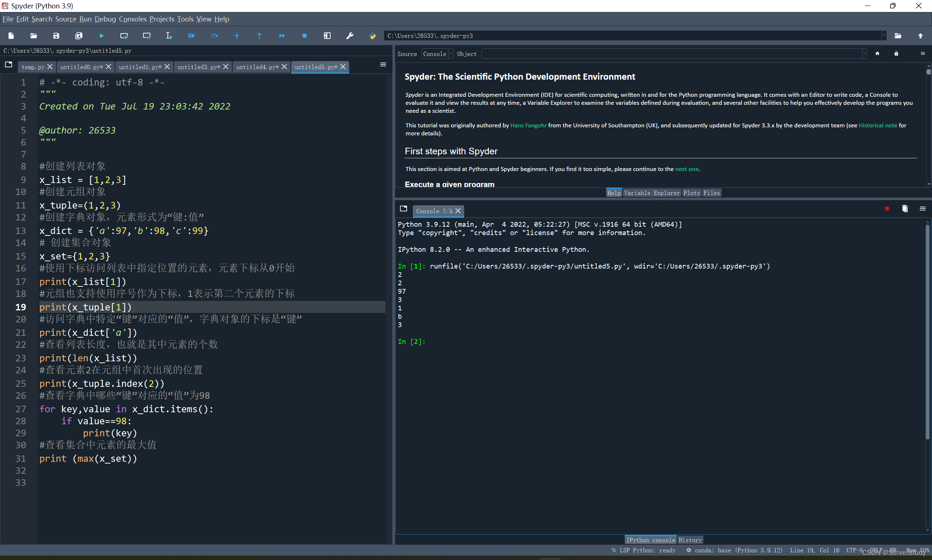This screenshot has height=560, width=932.
Task: Open the editor pane options hamburger menu
Action: tap(383, 65)
